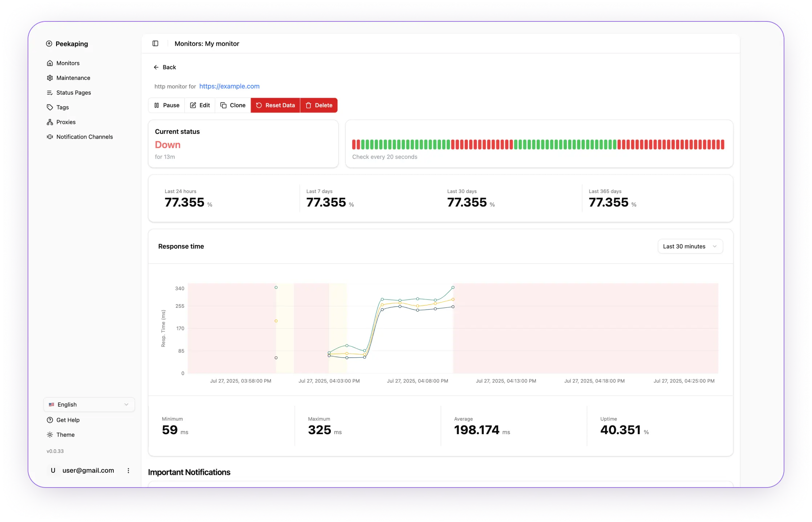Open the Last 30 minutes dropdown

(x=690, y=246)
